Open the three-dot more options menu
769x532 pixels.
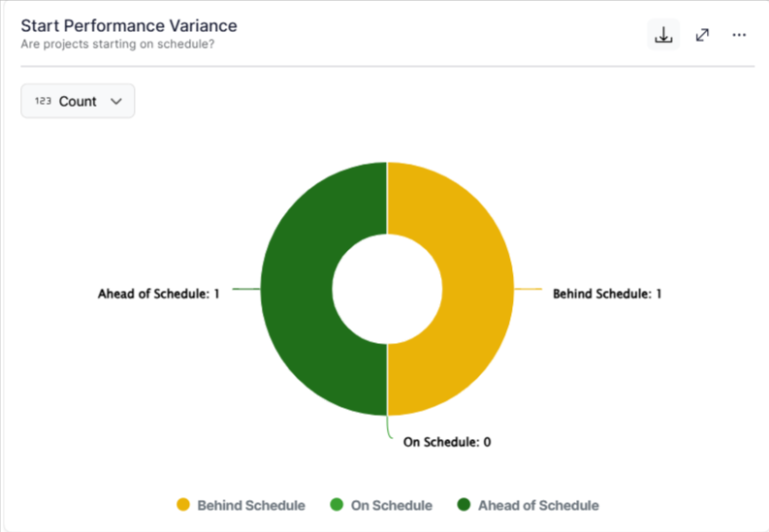pyautogui.click(x=739, y=35)
